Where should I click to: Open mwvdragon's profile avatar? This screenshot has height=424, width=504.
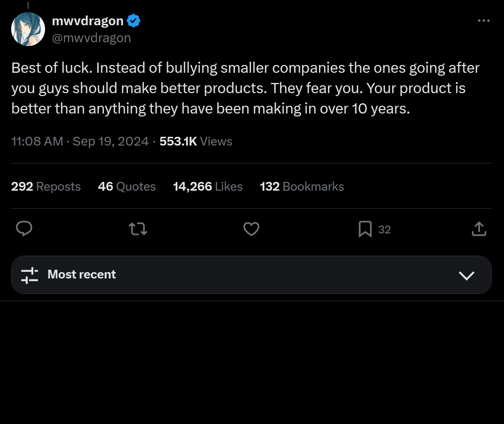pyautogui.click(x=28, y=29)
